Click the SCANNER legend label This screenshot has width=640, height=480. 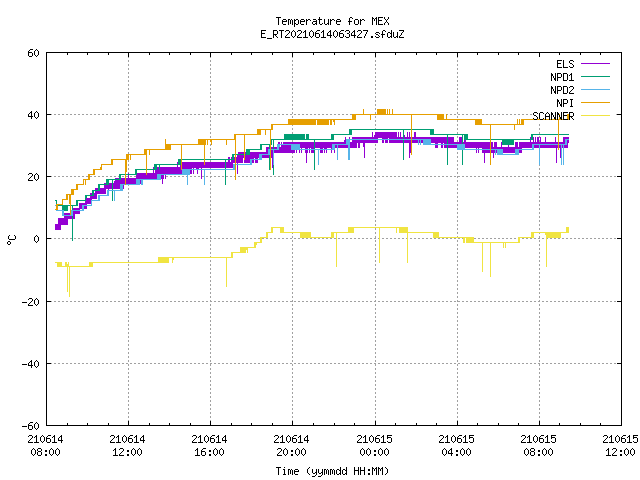click(x=553, y=116)
